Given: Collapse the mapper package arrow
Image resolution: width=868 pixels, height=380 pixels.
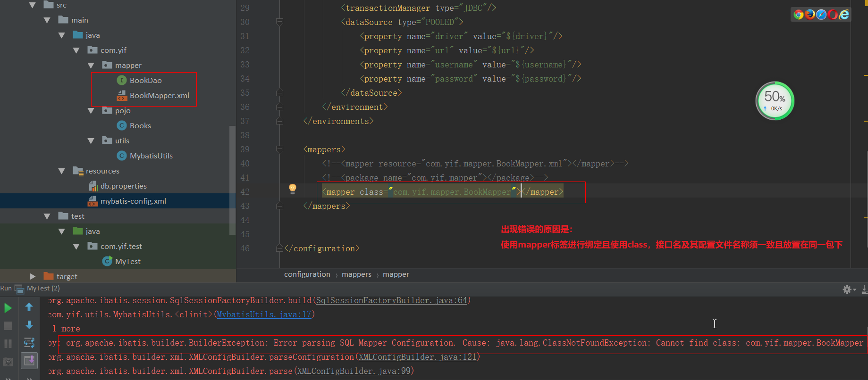Looking at the screenshot, I should click(91, 66).
